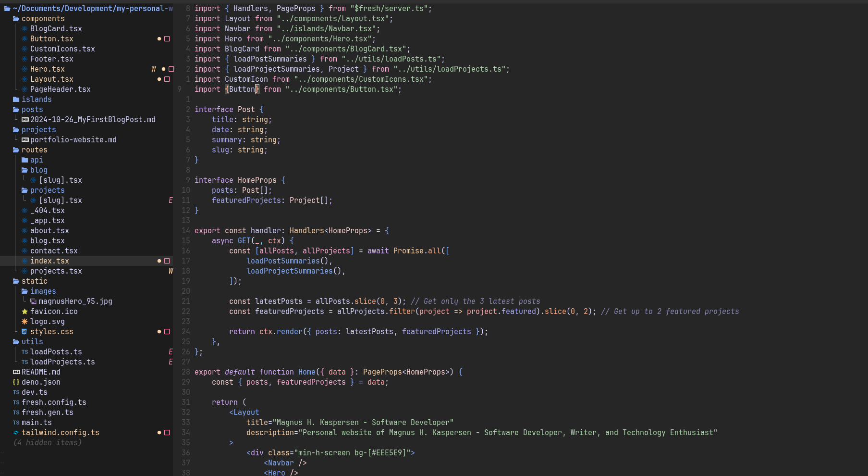Click line number 14 in the gutter
This screenshot has width=868, height=476.
pos(186,231)
